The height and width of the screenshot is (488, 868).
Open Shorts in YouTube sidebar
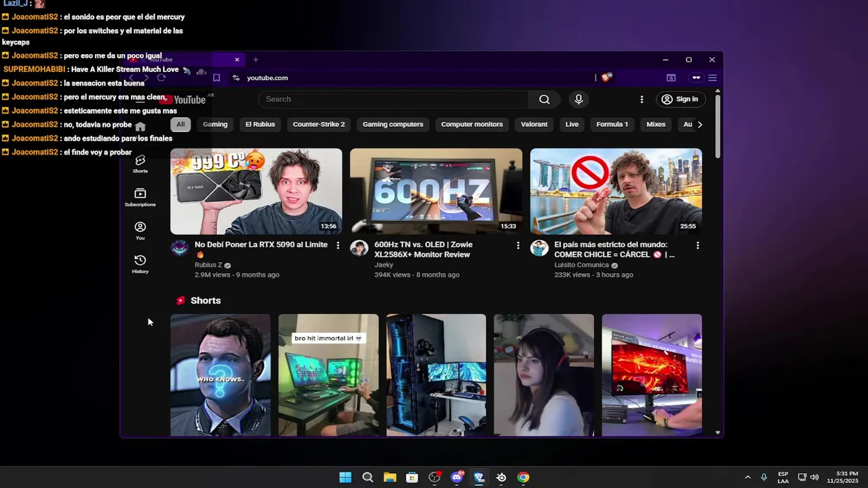click(x=140, y=163)
